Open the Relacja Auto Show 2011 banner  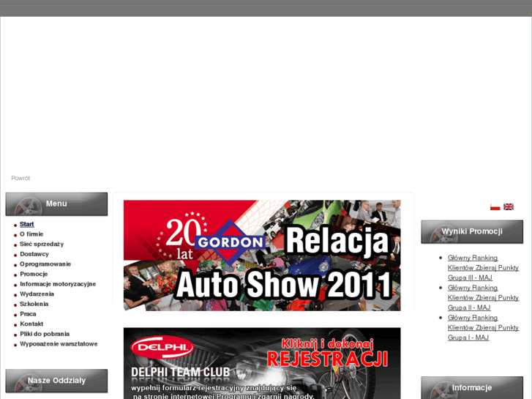(262, 256)
